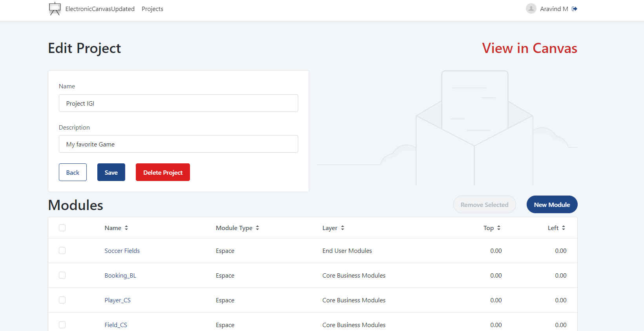Sort modules by Left column arrows
Viewport: 644px width, 331px height.
(564, 228)
